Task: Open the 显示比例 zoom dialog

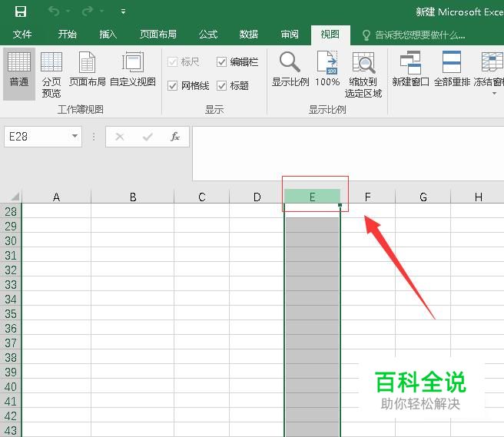Action: click(290, 69)
